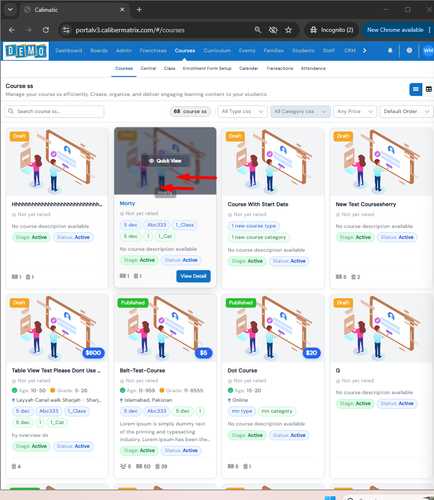This screenshot has height=500, width=434.
Task: Click the 68 course ss count badge
Action: (x=190, y=111)
